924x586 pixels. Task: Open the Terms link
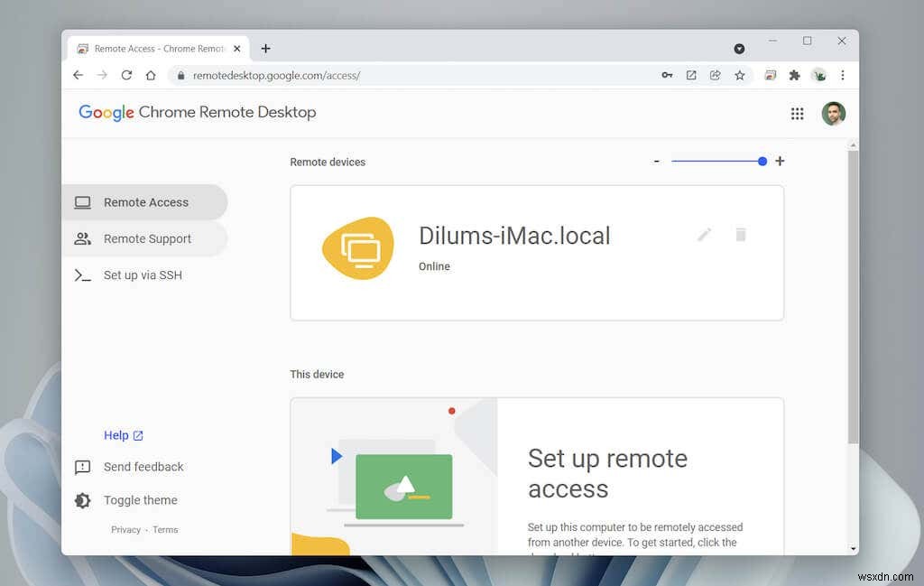(x=165, y=529)
